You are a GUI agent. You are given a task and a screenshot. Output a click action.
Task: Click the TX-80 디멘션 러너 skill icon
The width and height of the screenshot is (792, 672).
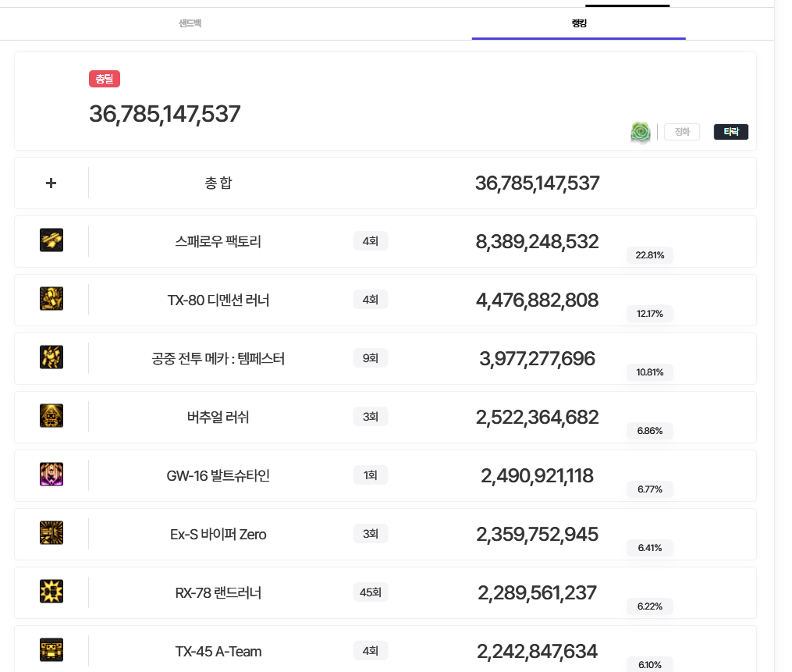pos(51,299)
